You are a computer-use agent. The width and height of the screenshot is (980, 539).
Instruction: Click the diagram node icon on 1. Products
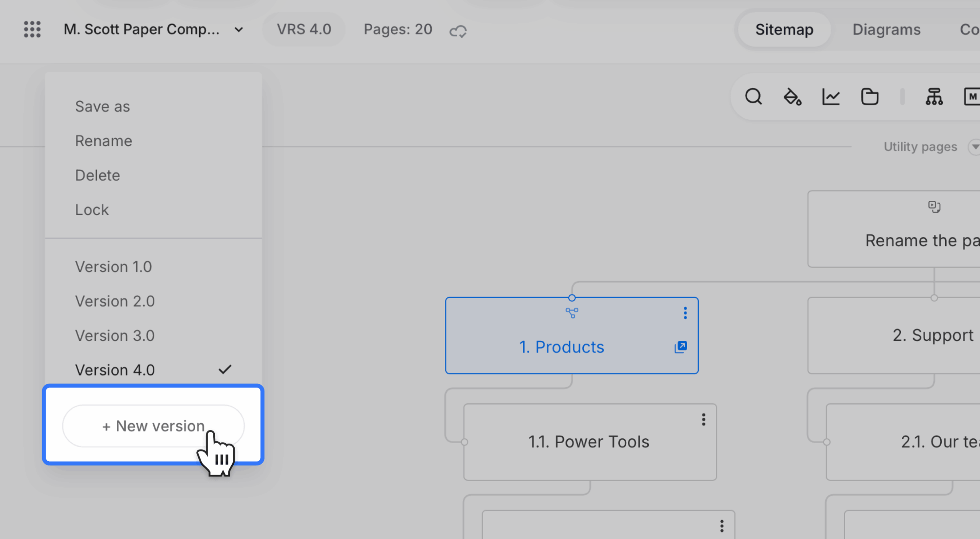[x=572, y=313]
